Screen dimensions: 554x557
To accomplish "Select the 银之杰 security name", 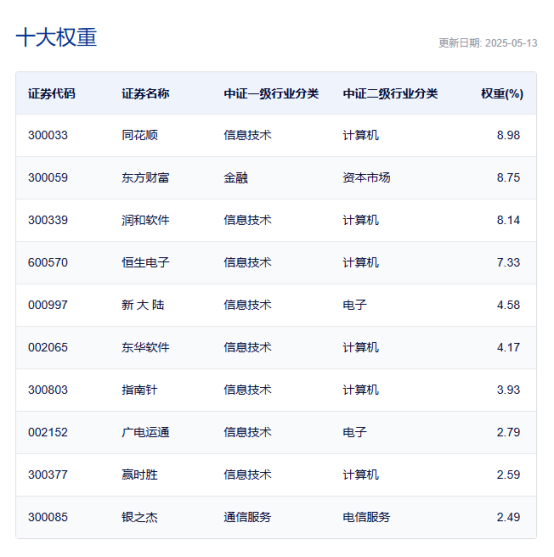I will 140,517.
